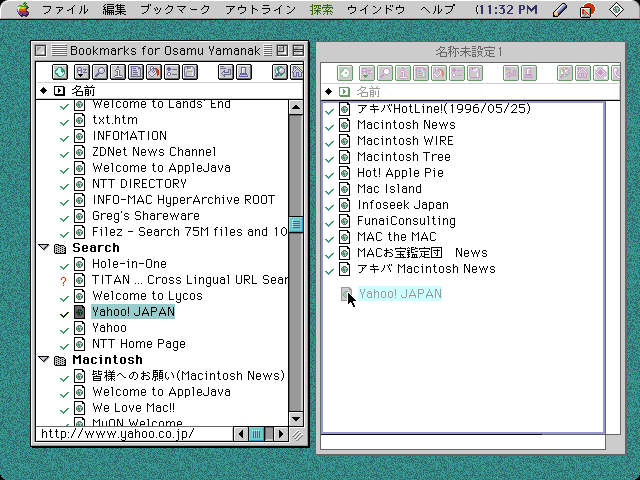Click the globe search icon in Bookmarks window

(280, 72)
